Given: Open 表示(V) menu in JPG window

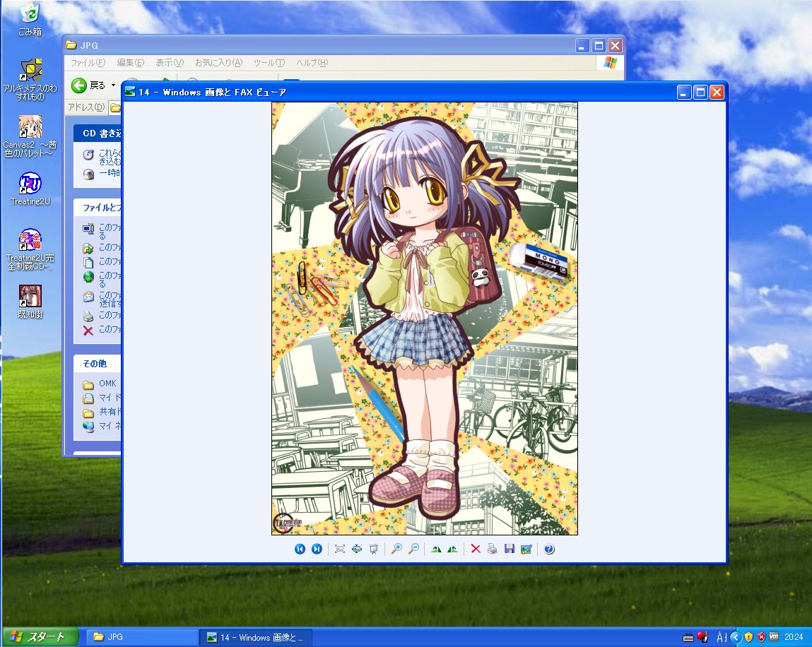Looking at the screenshot, I should pos(170,63).
